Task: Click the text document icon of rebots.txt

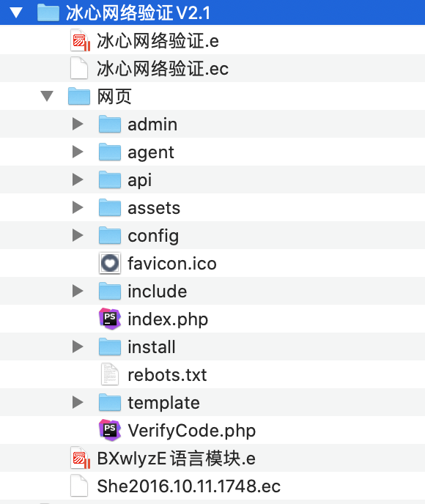Action: (110, 374)
